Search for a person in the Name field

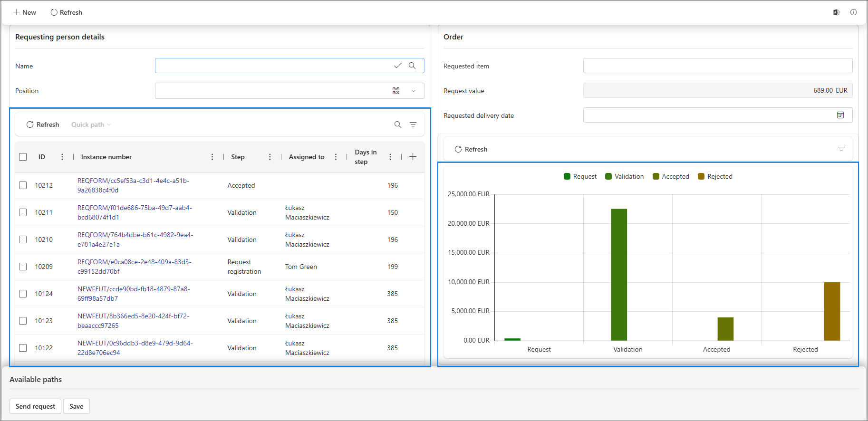tap(412, 66)
